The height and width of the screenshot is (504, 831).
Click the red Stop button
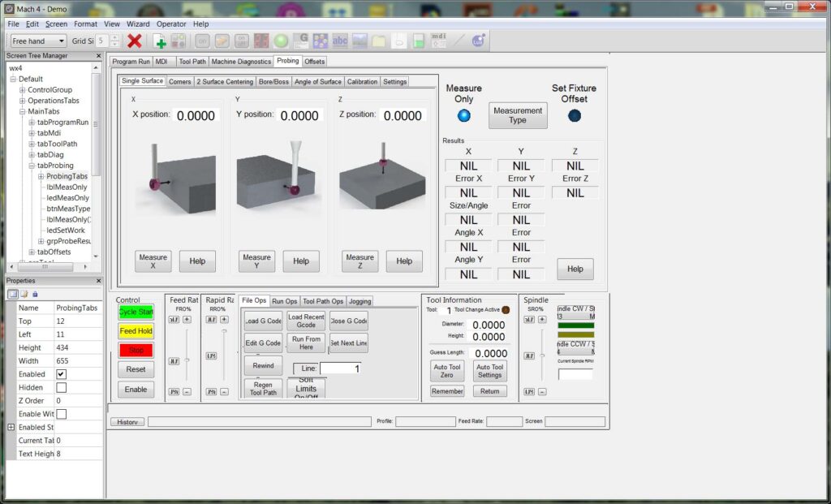coord(136,351)
